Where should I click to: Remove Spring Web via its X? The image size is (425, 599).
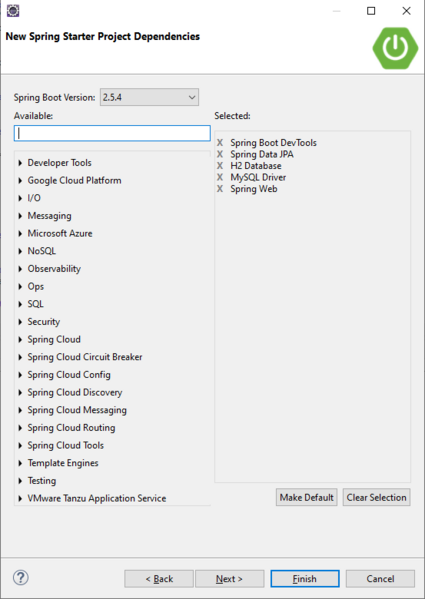pos(220,189)
